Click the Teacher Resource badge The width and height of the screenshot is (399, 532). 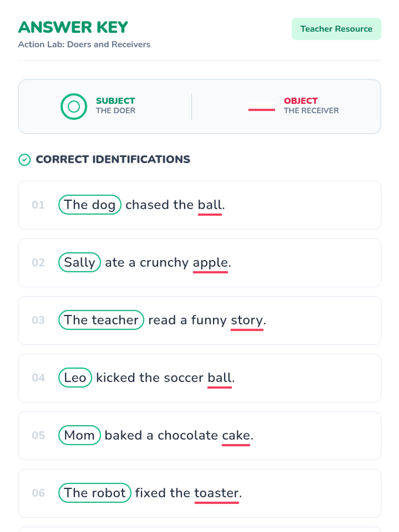[336, 29]
